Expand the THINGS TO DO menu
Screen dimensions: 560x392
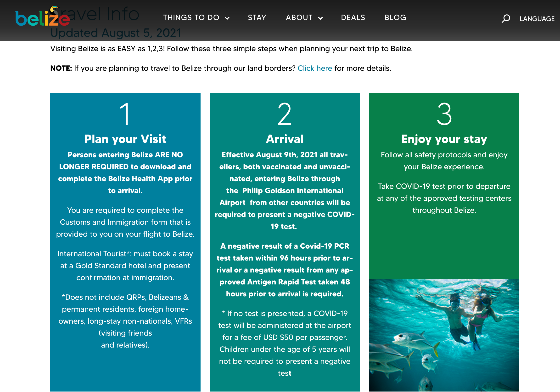tap(192, 17)
